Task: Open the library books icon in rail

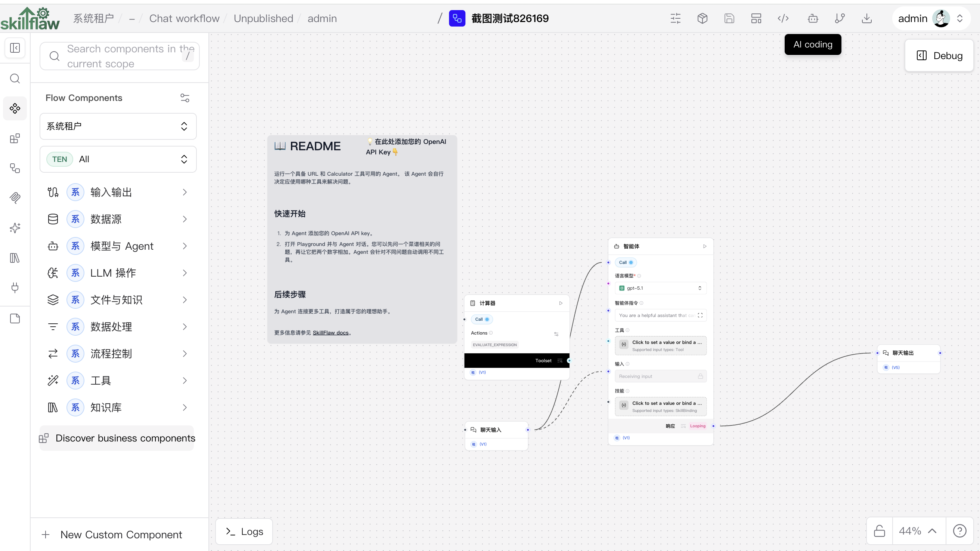Action: 15,258
